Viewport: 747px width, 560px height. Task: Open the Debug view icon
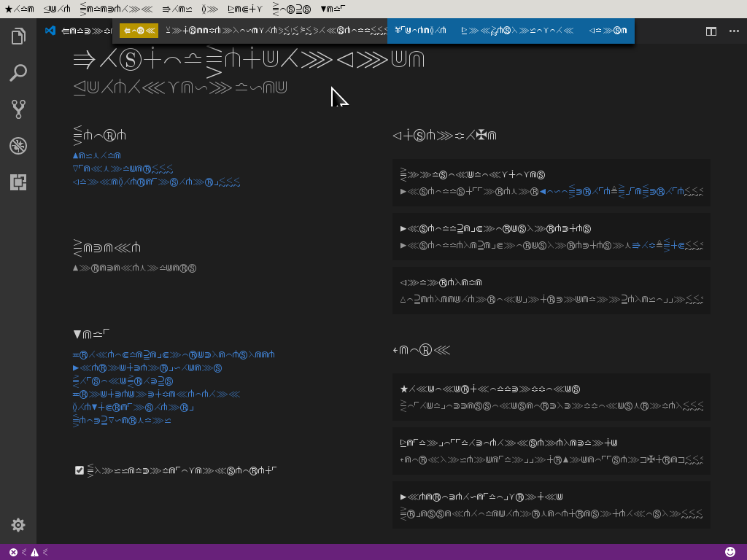click(18, 145)
